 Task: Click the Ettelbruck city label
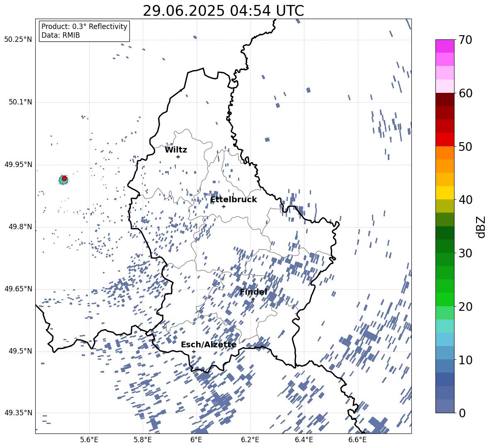(x=233, y=200)
